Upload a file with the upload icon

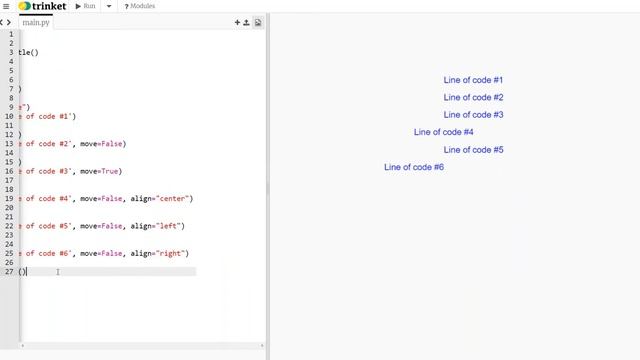246,22
